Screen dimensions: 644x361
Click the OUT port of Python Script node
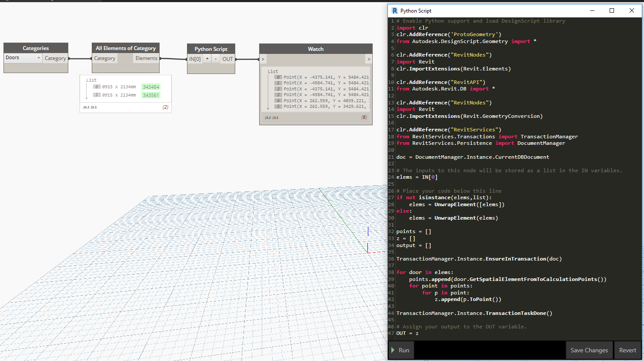(227, 59)
